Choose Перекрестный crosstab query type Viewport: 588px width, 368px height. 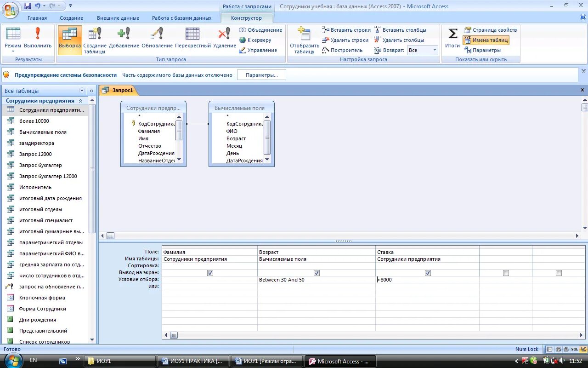click(x=193, y=38)
